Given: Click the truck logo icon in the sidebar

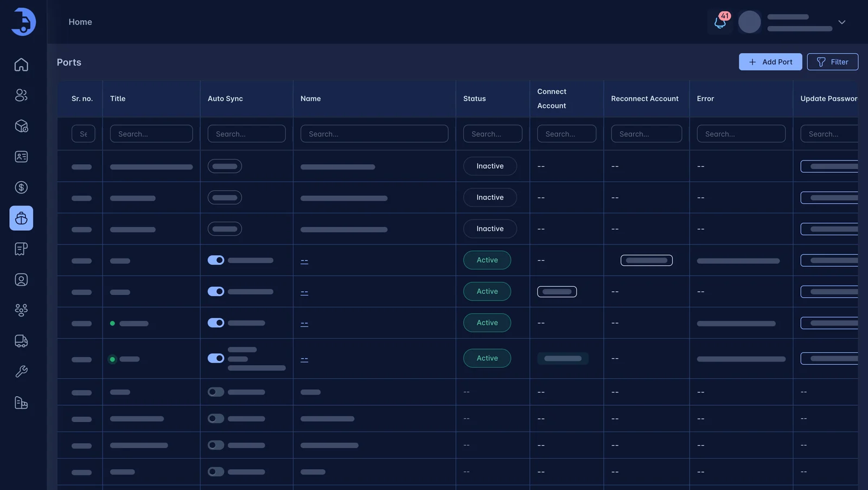Looking at the screenshot, I should pos(23,22).
